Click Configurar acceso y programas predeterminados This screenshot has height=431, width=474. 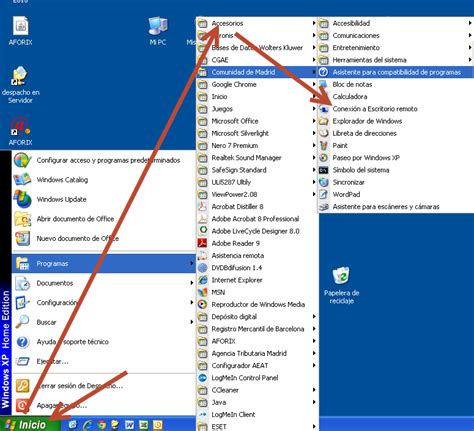click(x=104, y=160)
